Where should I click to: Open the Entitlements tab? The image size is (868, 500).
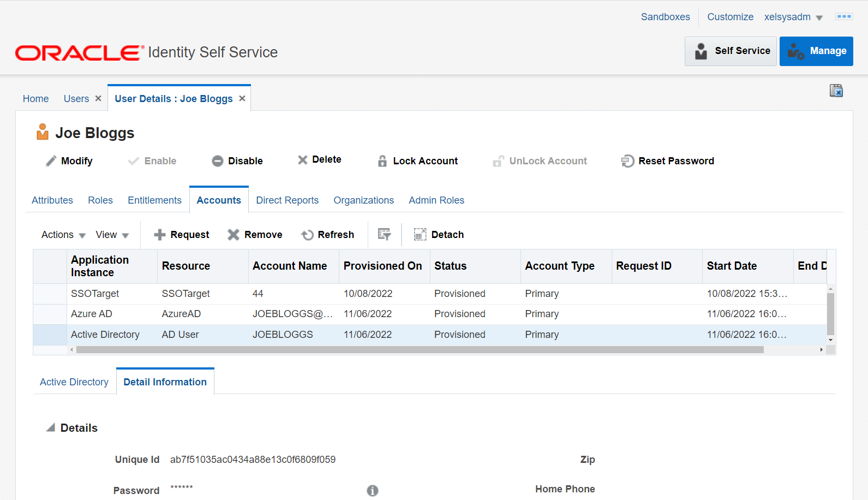(x=154, y=200)
